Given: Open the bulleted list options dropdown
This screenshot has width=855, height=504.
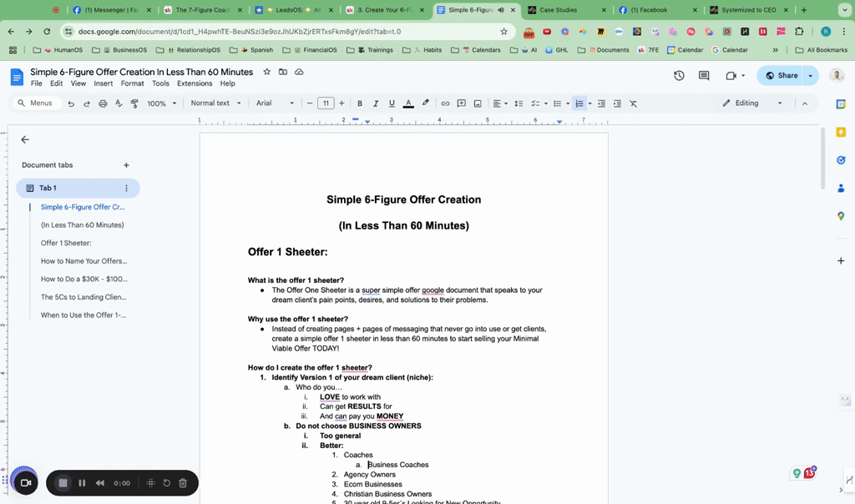Looking at the screenshot, I should pyautogui.click(x=568, y=103).
